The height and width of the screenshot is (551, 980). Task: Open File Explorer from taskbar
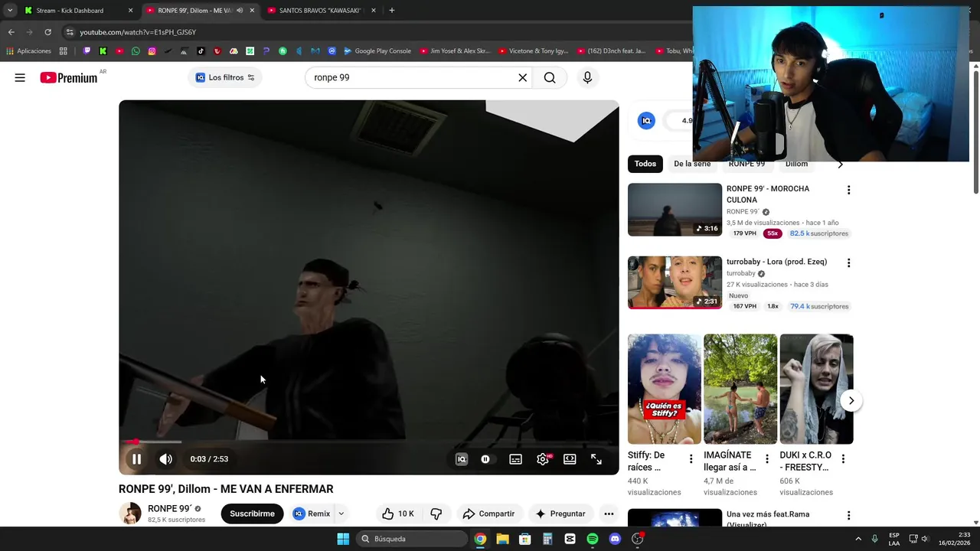(x=502, y=539)
